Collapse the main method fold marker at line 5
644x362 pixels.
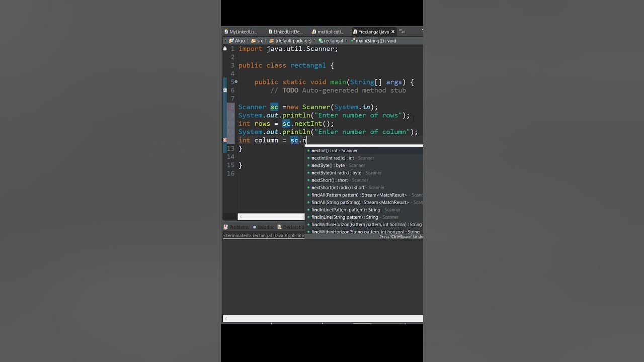pos(236,81)
